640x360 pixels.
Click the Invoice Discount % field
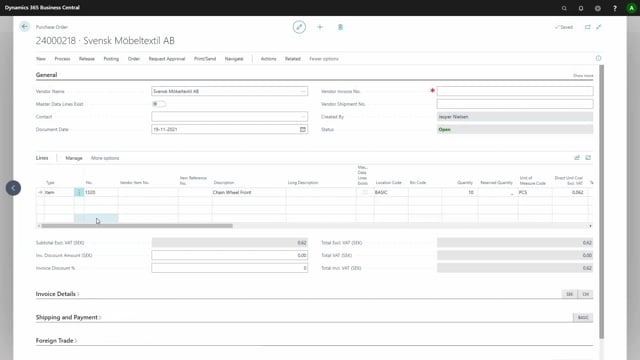click(x=229, y=268)
